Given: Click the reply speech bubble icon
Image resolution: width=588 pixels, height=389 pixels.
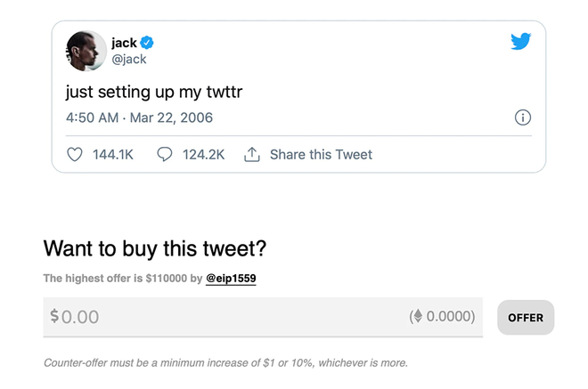Looking at the screenshot, I should 165,155.
